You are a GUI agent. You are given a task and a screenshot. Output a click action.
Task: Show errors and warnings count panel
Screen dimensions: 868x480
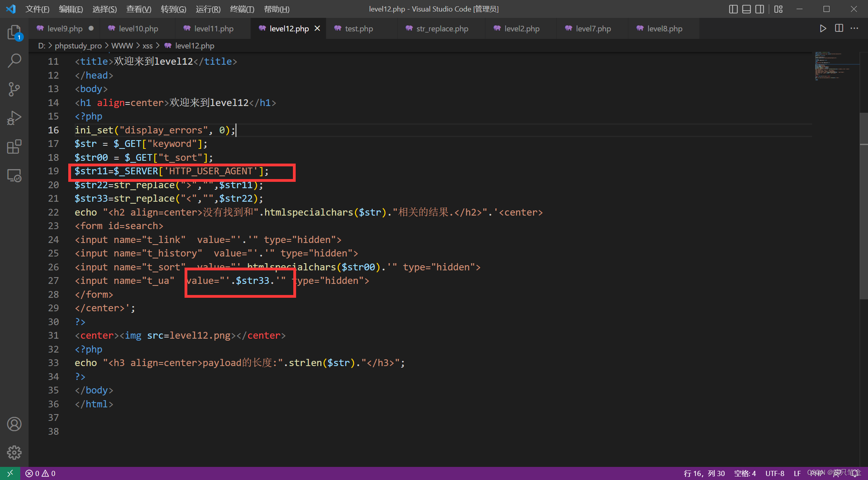coord(40,473)
